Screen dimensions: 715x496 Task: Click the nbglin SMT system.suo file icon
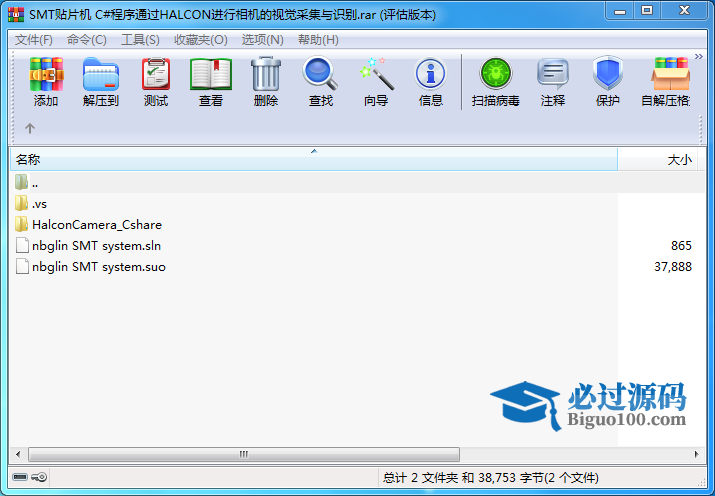coord(22,267)
